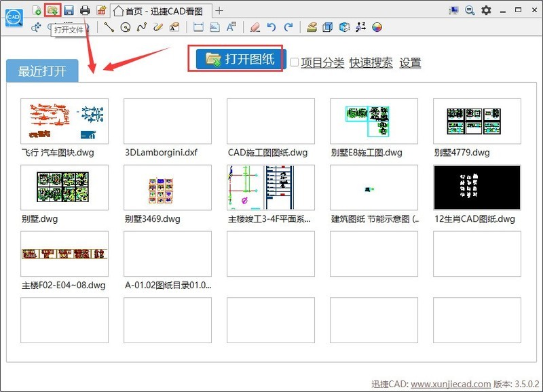
Task: Select the line drawing tool
Action: point(109,27)
